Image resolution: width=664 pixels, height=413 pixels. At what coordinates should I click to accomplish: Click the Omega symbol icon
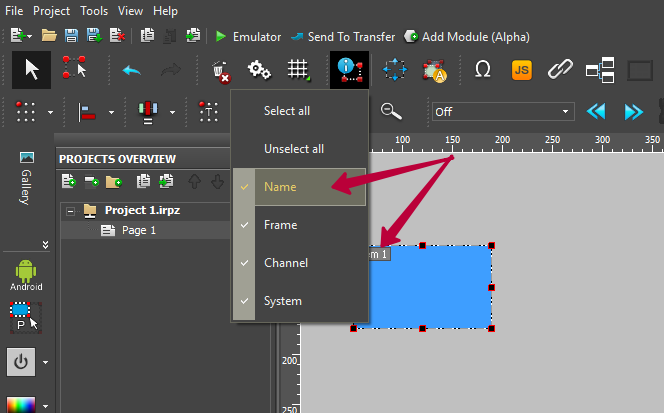[x=482, y=70]
